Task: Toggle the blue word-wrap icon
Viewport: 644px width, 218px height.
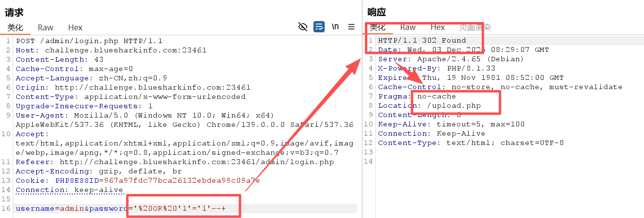Action: (319, 27)
